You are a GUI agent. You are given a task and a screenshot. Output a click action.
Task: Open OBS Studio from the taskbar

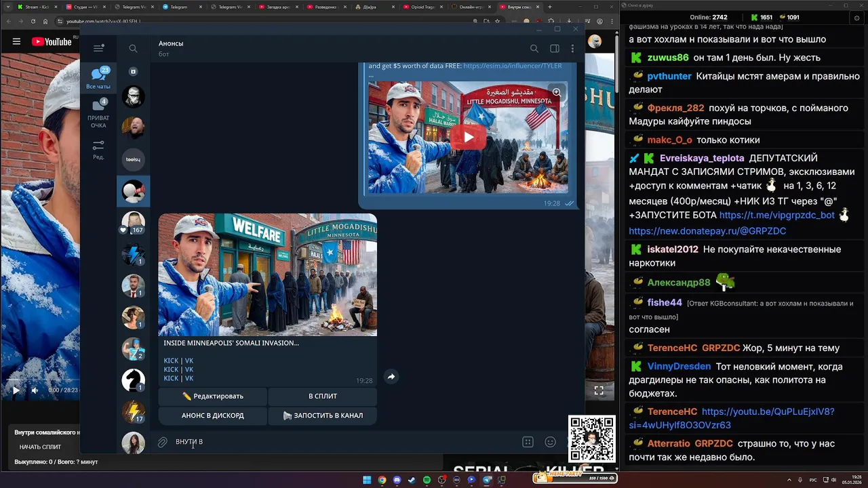point(442,480)
